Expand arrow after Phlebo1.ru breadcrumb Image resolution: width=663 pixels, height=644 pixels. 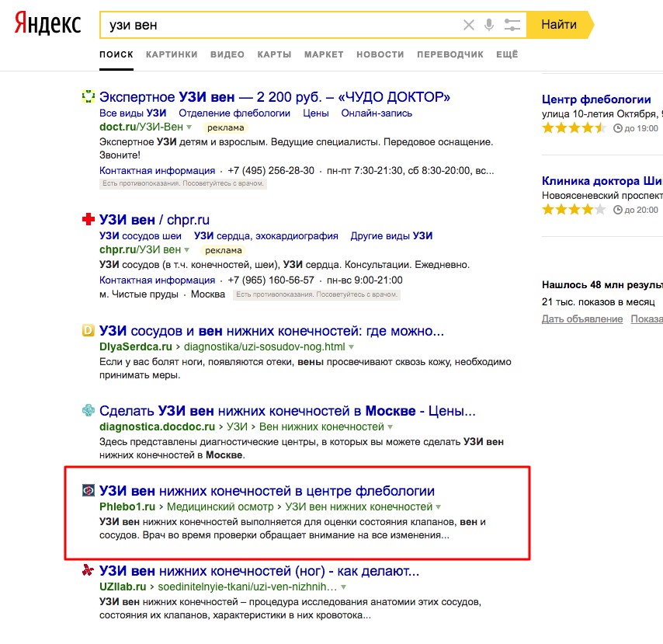438,507
